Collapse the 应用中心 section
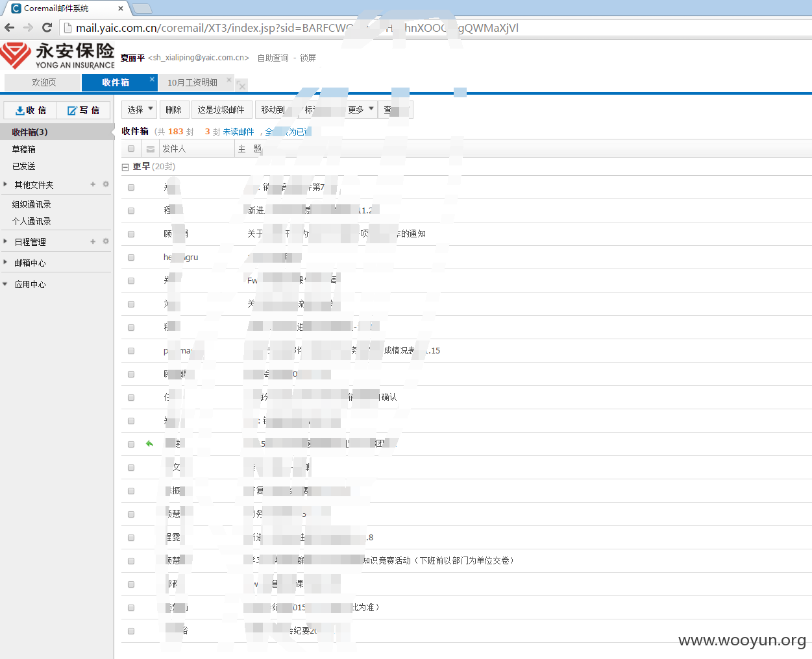Image resolution: width=812 pixels, height=659 pixels. tap(5, 284)
